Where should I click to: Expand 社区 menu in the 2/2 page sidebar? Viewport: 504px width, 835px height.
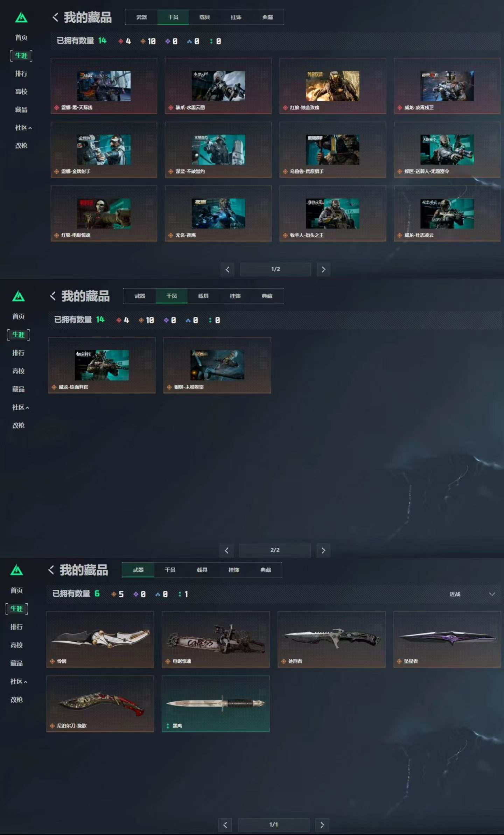(x=21, y=407)
